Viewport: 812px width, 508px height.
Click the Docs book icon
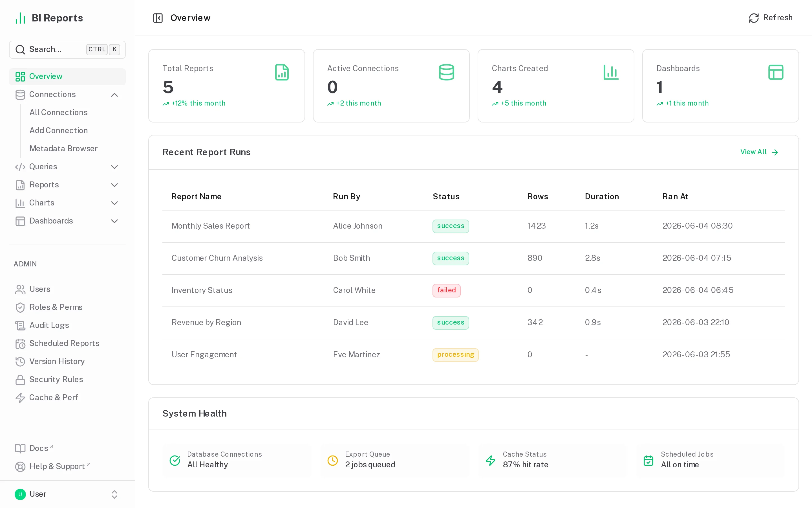[20, 448]
